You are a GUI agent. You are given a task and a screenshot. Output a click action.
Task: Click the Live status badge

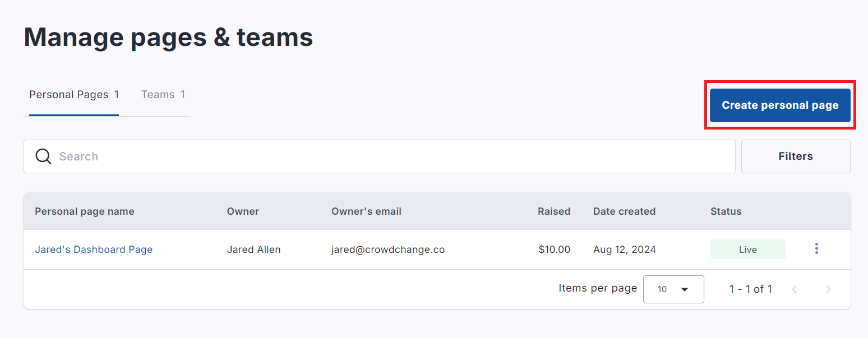coord(747,250)
